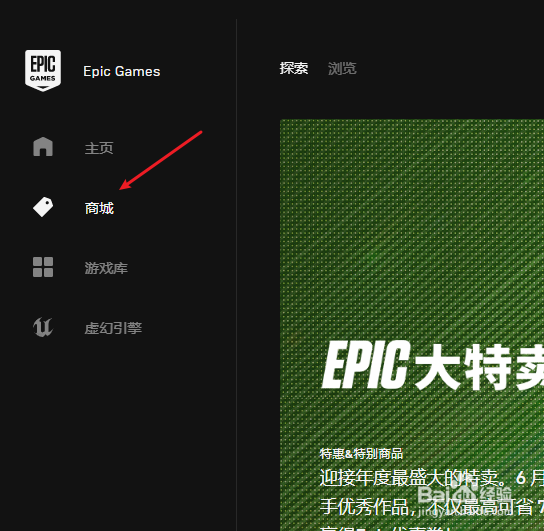Click the Epic Games title text

pyautogui.click(x=122, y=71)
